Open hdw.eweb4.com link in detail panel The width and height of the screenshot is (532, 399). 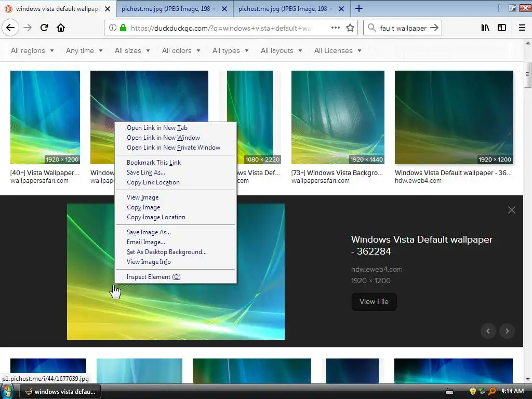point(377,270)
